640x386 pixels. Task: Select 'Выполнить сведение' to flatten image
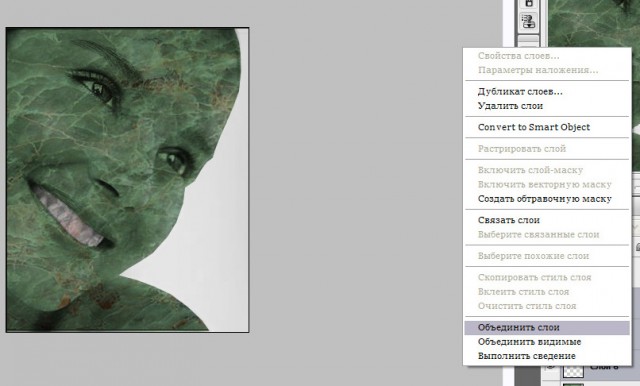click(547, 356)
